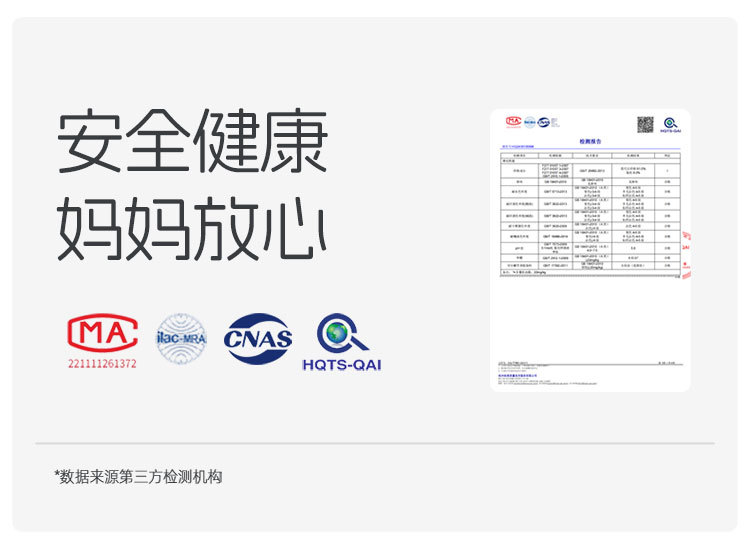Click the 妈妈放心 headline text

coord(192,229)
